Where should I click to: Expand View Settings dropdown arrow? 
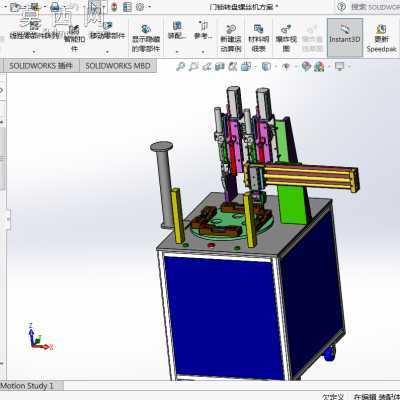tap(349, 67)
